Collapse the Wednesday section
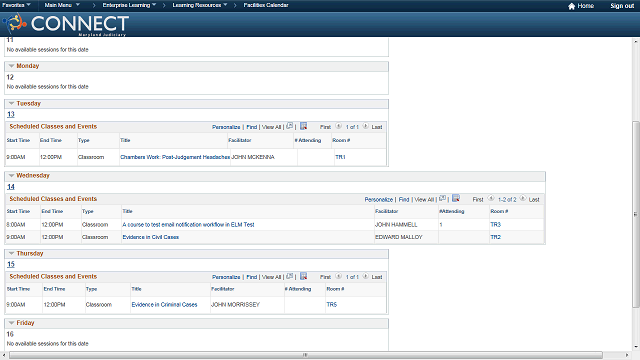The image size is (640, 360). 11,176
